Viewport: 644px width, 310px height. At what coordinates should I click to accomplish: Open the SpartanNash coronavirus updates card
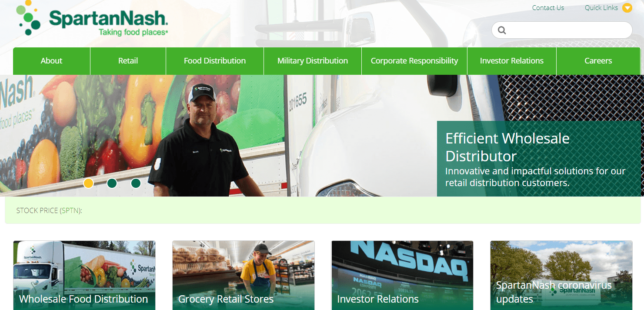pyautogui.click(x=561, y=276)
